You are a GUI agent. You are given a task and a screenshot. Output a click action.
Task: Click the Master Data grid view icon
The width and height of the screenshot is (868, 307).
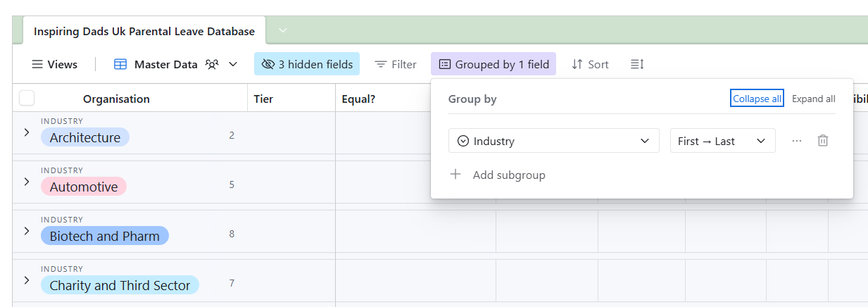point(120,64)
